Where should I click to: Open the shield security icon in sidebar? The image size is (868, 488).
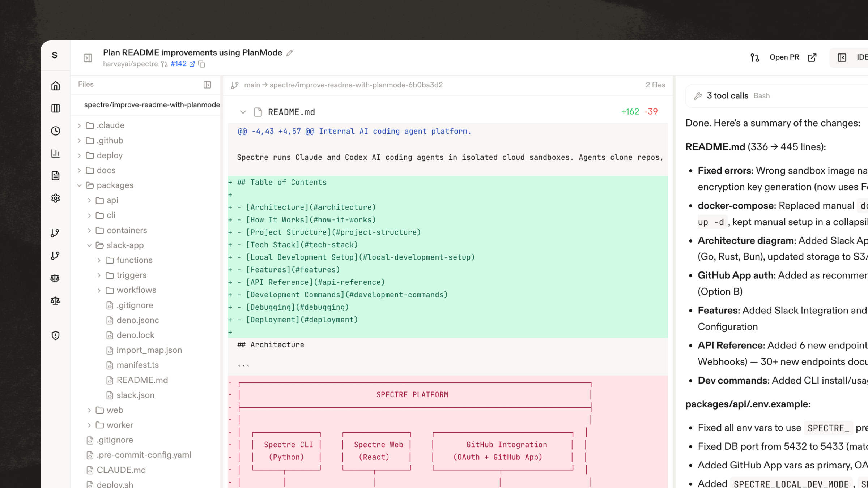tap(55, 335)
